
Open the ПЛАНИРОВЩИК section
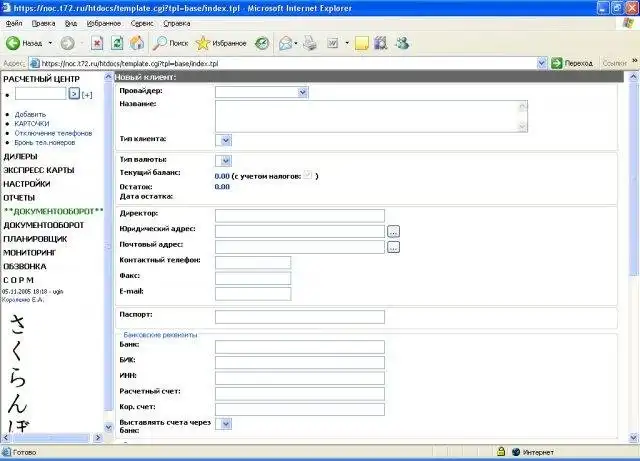[x=35, y=239]
